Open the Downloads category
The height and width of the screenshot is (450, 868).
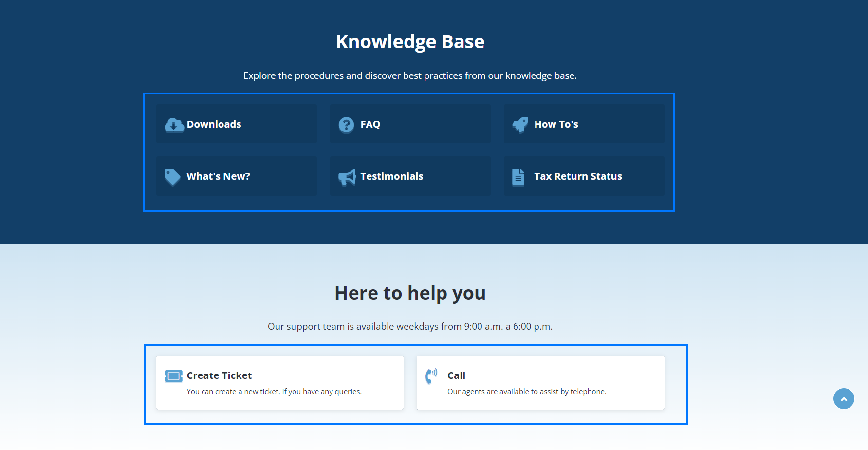[236, 124]
